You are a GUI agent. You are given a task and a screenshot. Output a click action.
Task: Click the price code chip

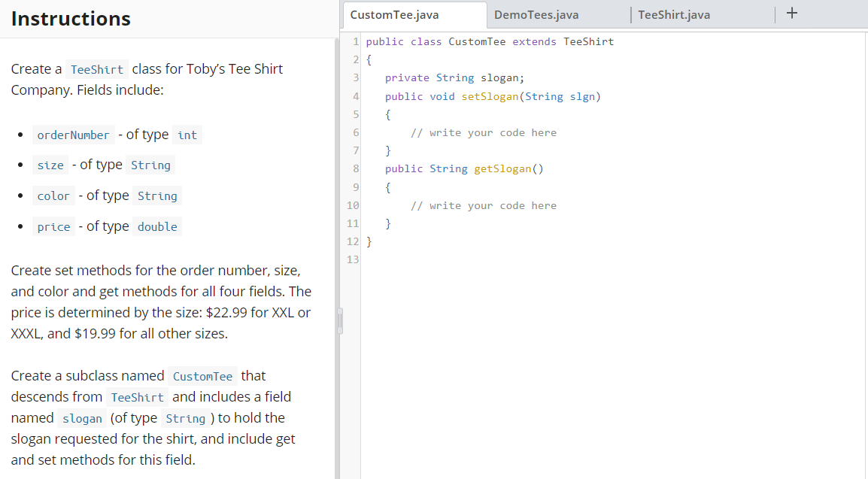pos(53,226)
